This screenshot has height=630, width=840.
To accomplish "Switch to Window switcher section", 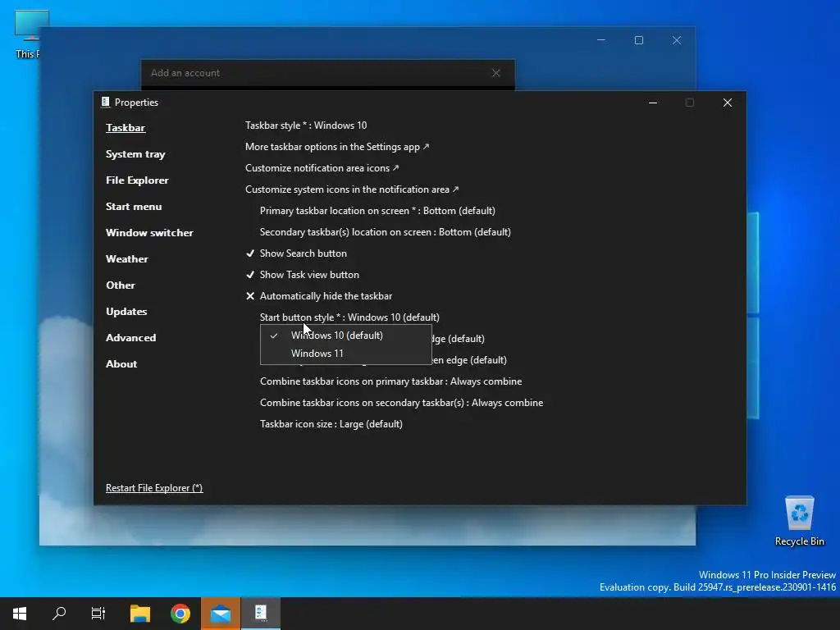I will [149, 233].
